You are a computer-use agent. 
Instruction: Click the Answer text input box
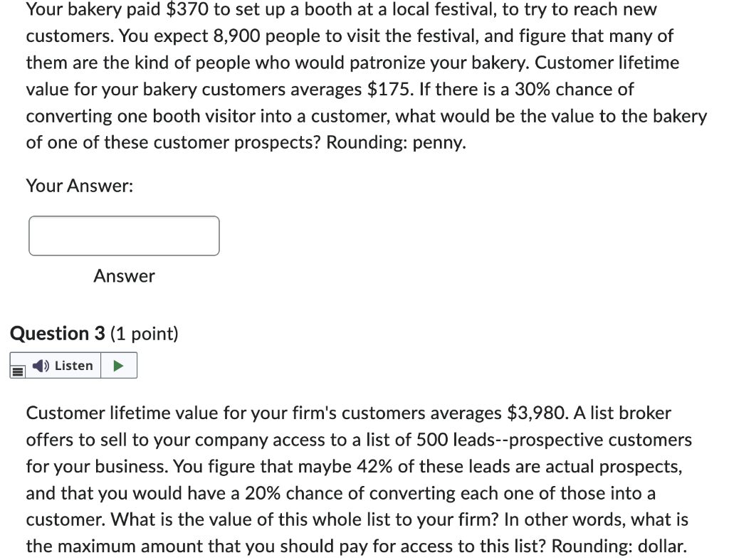coord(124,236)
